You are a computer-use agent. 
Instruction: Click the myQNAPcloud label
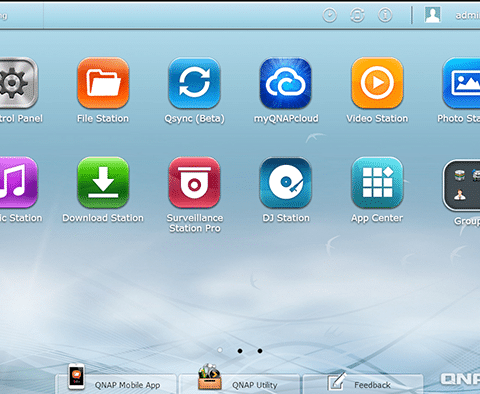pos(286,119)
